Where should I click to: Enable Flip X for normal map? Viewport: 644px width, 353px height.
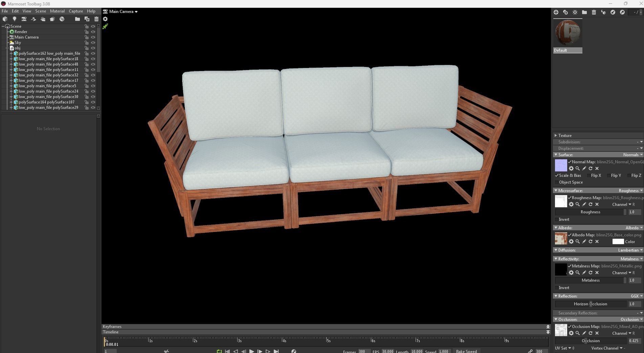(589, 175)
